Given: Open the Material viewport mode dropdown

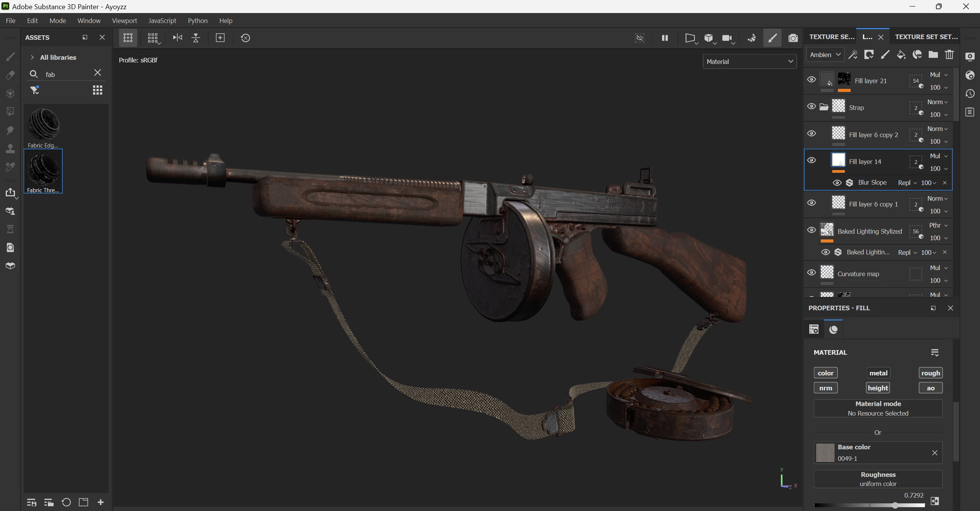Looking at the screenshot, I should point(750,62).
